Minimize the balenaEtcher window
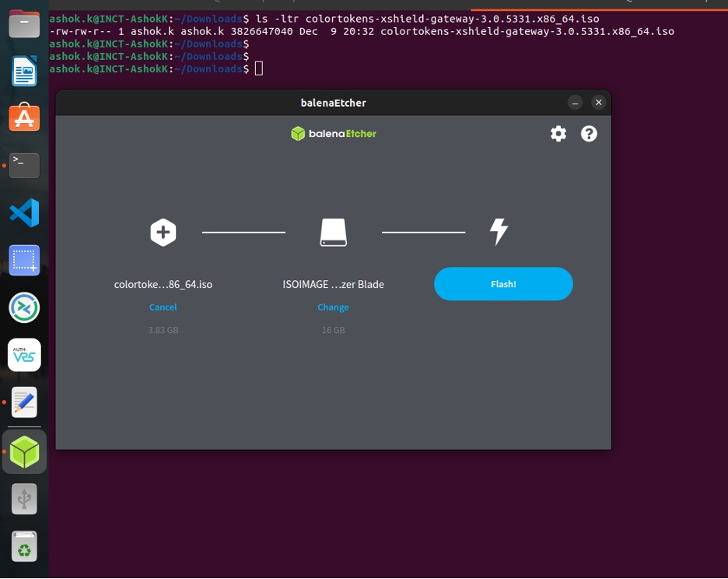 575,103
